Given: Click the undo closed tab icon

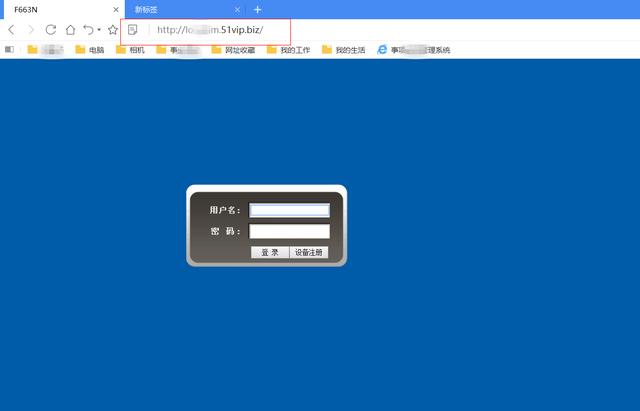Looking at the screenshot, I should pyautogui.click(x=88, y=30).
